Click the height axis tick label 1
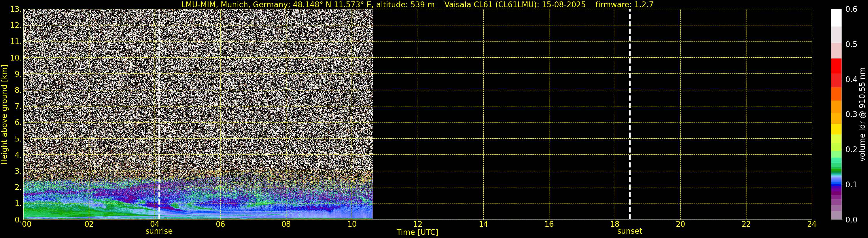The image size is (868, 238). 18,203
